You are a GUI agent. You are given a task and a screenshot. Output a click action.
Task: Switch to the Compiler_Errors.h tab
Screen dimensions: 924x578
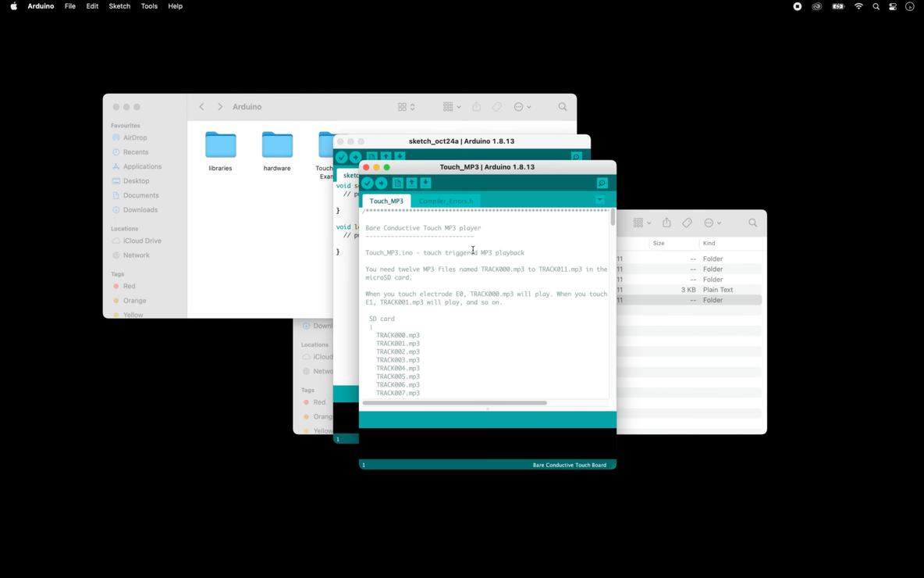(446, 201)
